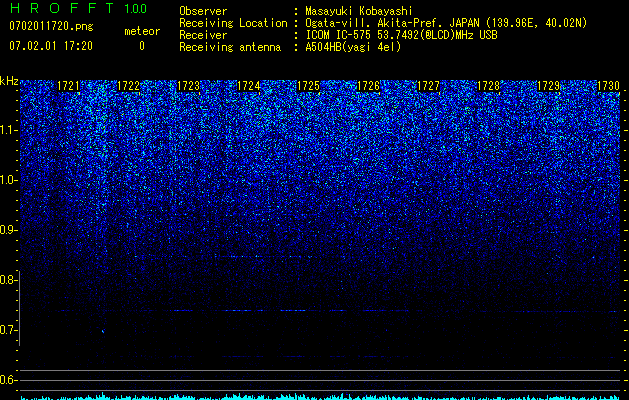Screen dimensions: 629x400
Task: Click the 1723 time marker
Action: point(188,86)
